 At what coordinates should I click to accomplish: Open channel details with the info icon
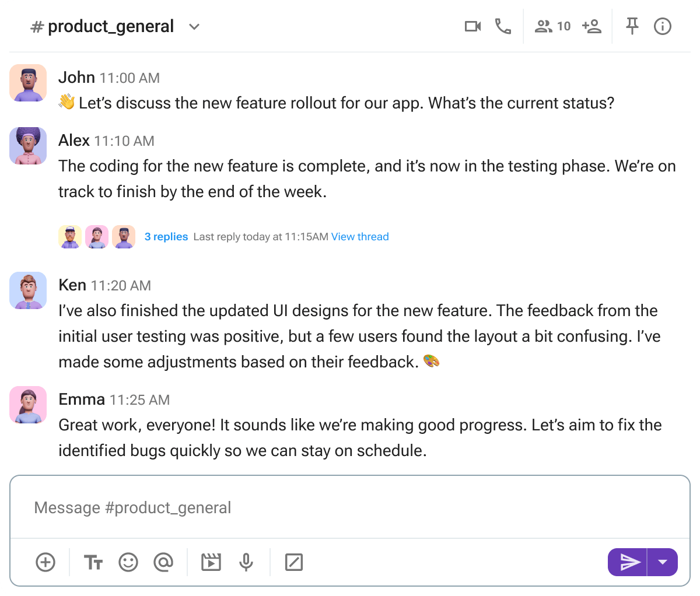[x=663, y=26]
